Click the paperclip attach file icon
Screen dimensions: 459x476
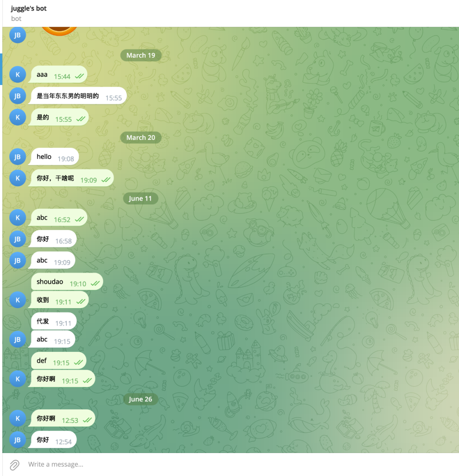[14, 465]
